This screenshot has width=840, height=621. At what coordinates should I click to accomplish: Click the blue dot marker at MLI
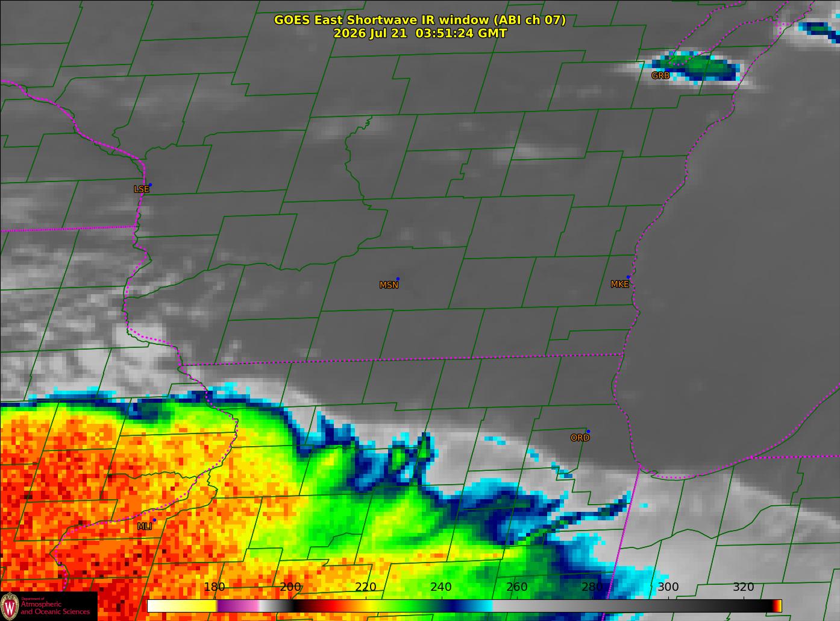click(154, 520)
